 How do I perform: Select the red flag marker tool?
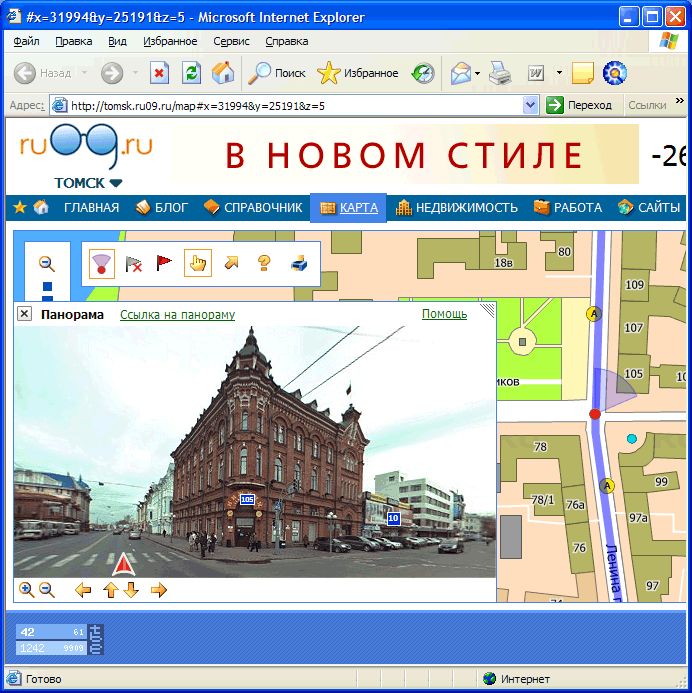[x=164, y=263]
